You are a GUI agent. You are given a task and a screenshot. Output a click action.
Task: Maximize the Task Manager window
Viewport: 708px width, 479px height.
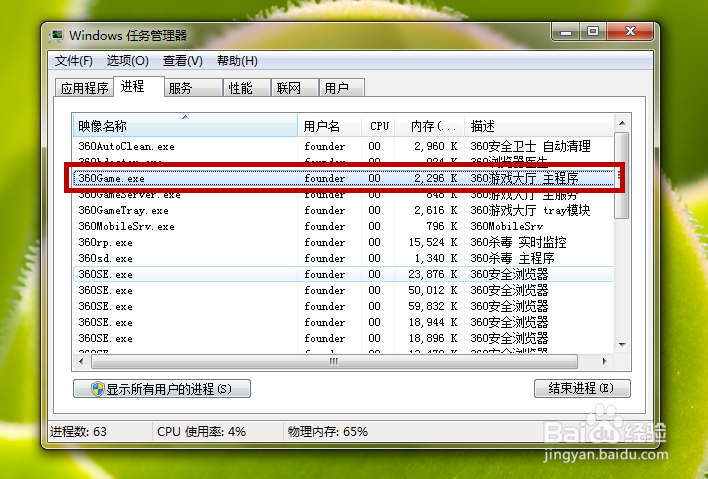pos(593,32)
